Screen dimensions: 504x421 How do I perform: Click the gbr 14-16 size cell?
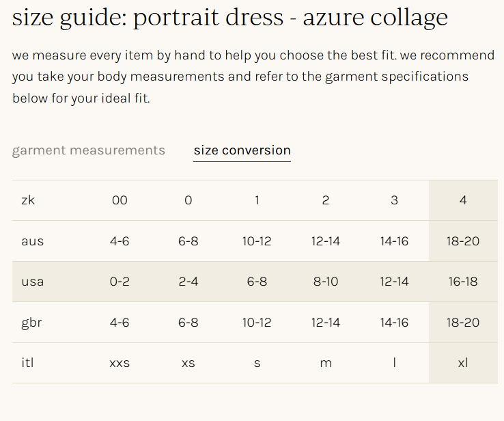point(394,323)
